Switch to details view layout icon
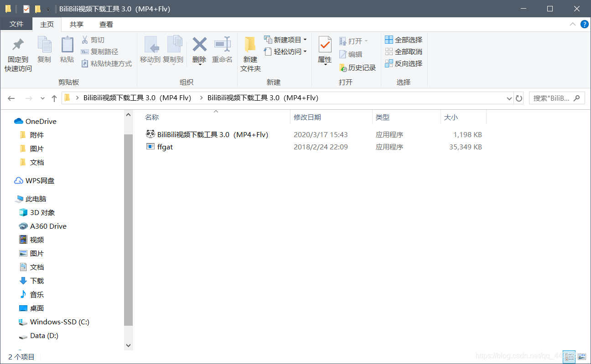 pos(568,356)
